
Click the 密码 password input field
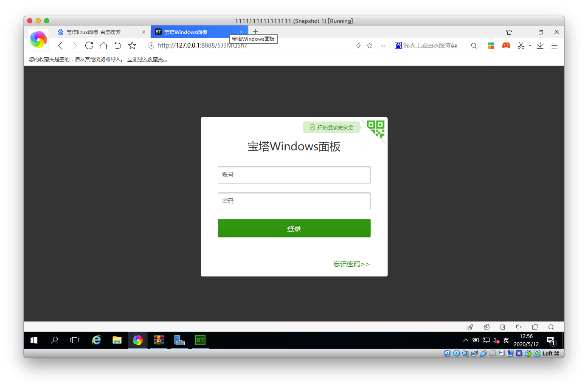point(294,201)
